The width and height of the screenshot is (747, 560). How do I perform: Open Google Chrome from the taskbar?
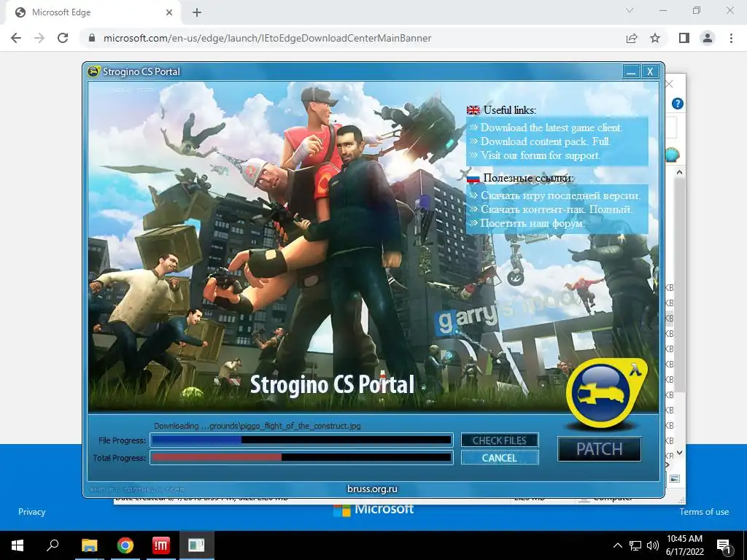[125, 545]
